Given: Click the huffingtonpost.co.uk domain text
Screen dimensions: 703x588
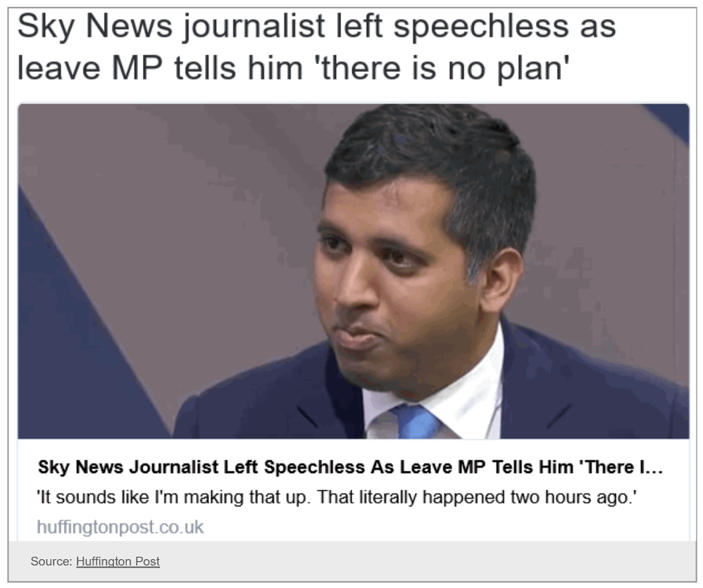Looking at the screenshot, I should [120, 527].
